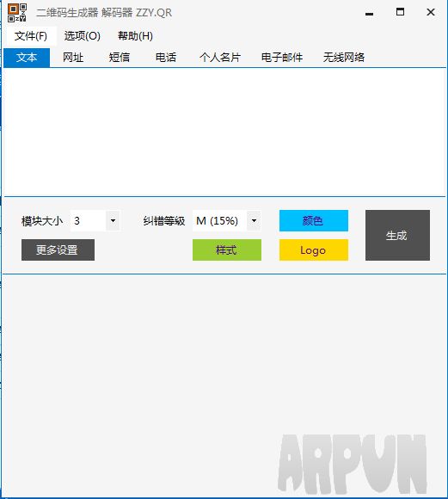Switch to the 网址 tab
This screenshot has width=448, height=499.
coord(73,58)
